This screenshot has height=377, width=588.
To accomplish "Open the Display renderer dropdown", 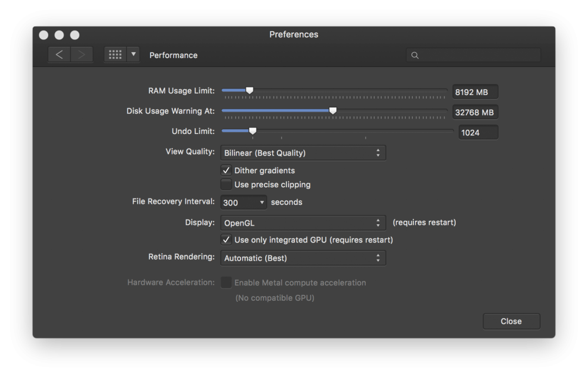I will click(303, 223).
